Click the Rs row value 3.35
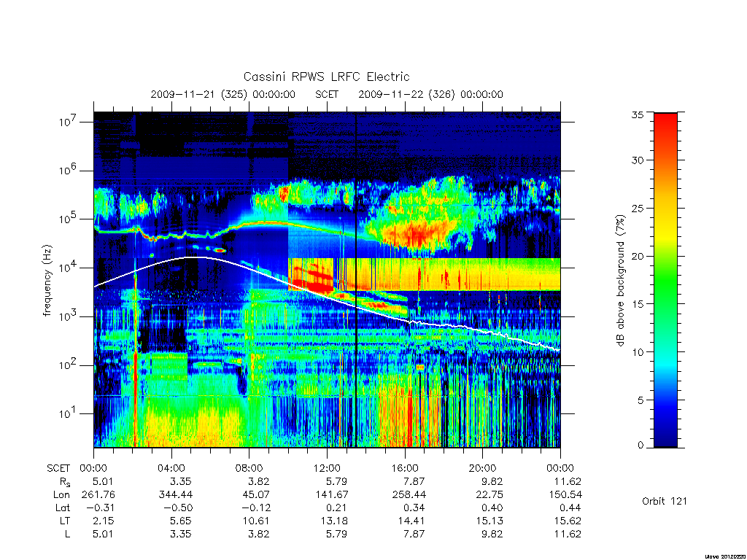747x560 pixels. [181, 481]
